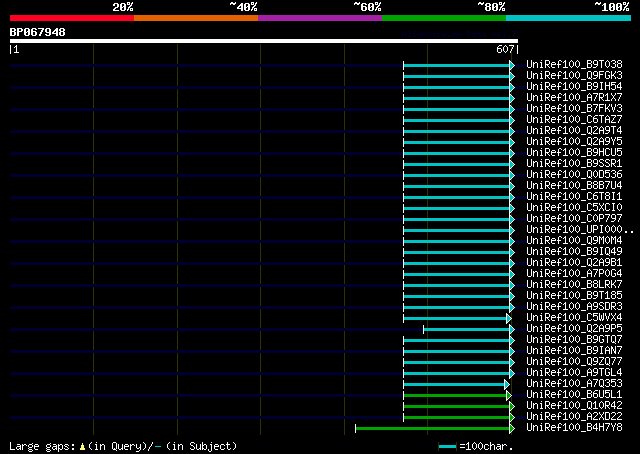Open UniRef100_C6T8I1 entry
The width and height of the screenshot is (640, 454).
click(x=574, y=197)
